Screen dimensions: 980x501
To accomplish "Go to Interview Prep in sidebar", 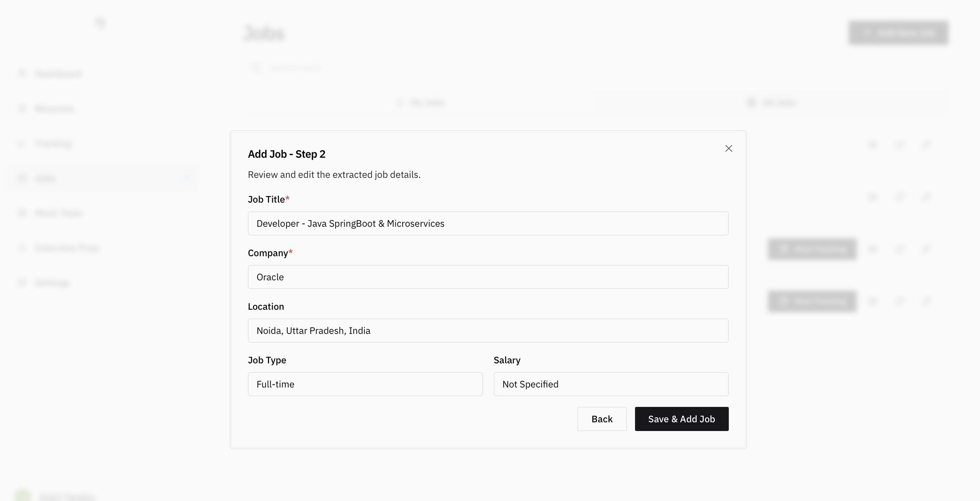I will point(67,248).
